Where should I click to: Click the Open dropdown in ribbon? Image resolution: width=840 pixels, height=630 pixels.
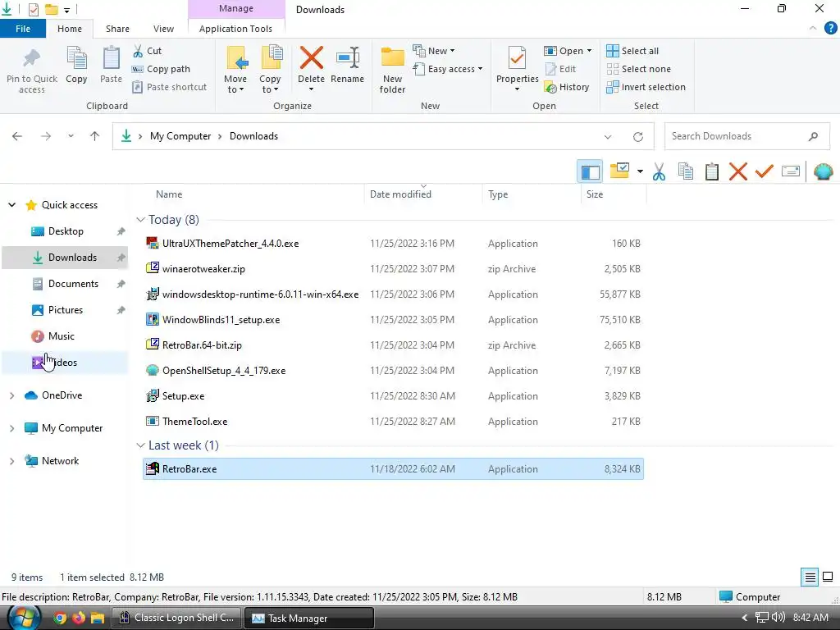568,51
